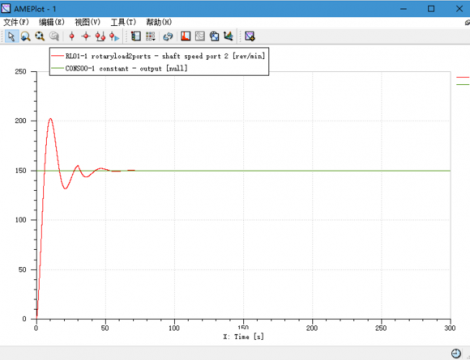
Task: Click the refresh/update plot icon
Action: click(168, 36)
